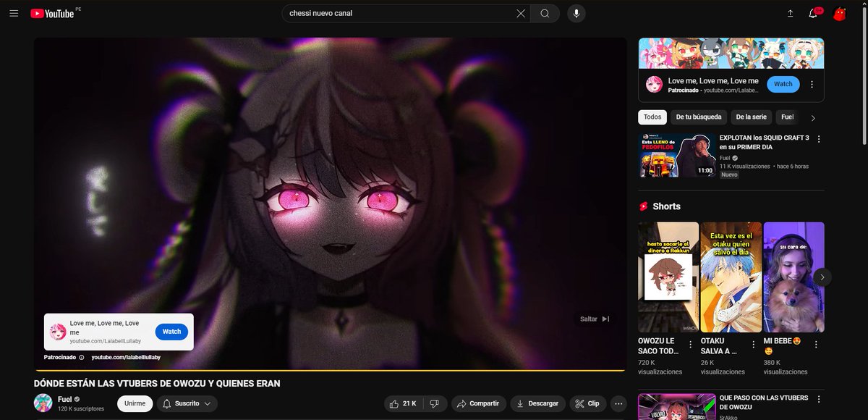The width and height of the screenshot is (868, 420).
Task: Click the magnifier search button
Action: pos(545,13)
